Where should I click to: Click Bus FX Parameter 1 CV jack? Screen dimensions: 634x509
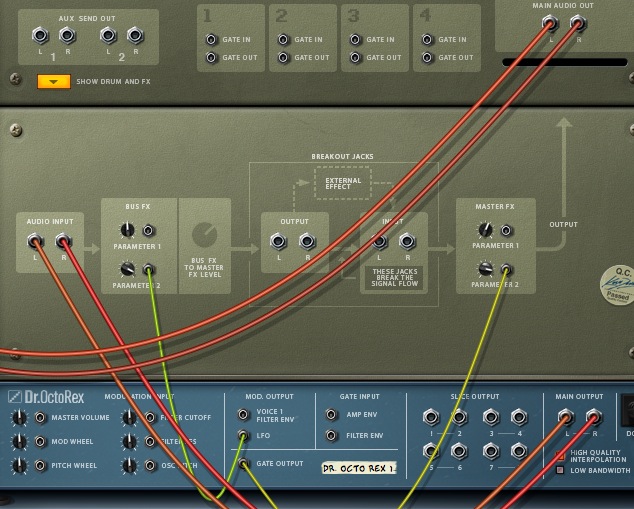click(148, 230)
